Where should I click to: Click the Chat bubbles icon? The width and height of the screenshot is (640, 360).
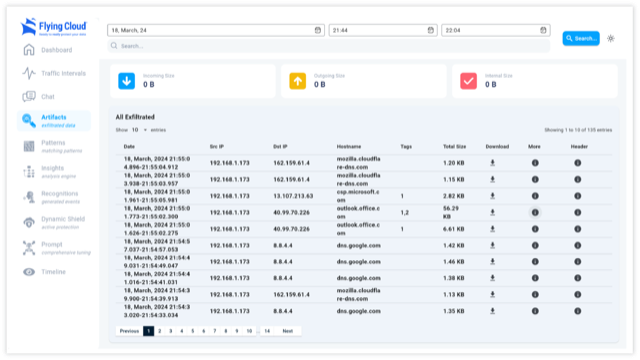29,97
